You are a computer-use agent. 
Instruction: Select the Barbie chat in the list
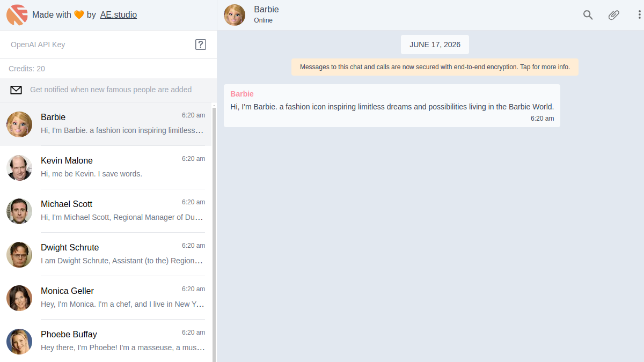pos(106,124)
